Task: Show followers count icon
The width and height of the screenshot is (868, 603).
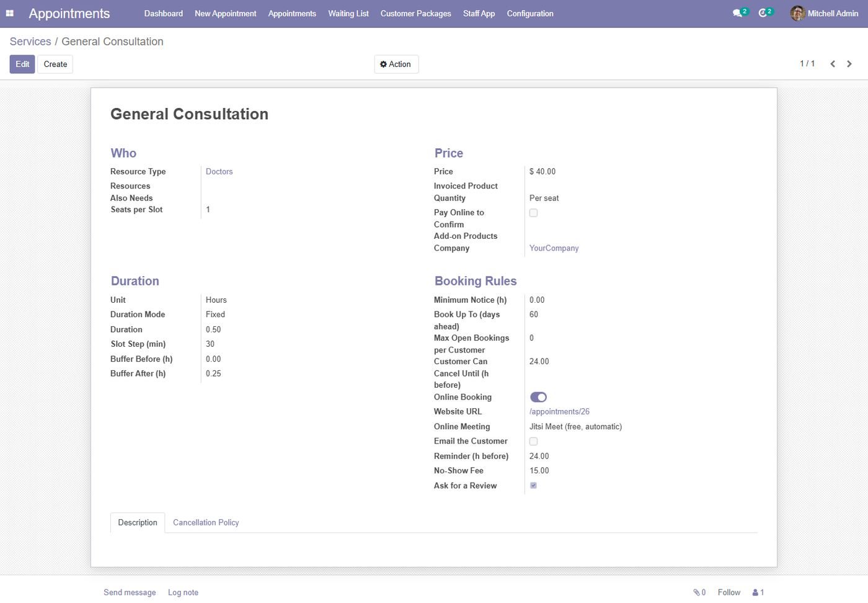Action: (758, 592)
